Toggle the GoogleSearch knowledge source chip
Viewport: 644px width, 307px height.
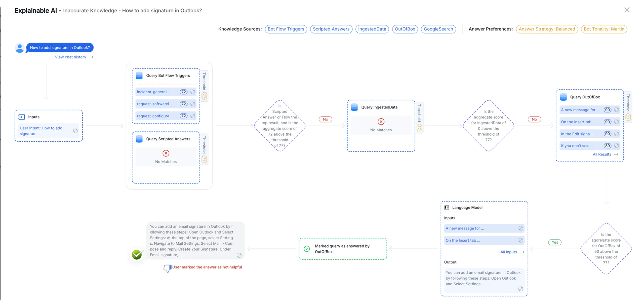point(438,29)
